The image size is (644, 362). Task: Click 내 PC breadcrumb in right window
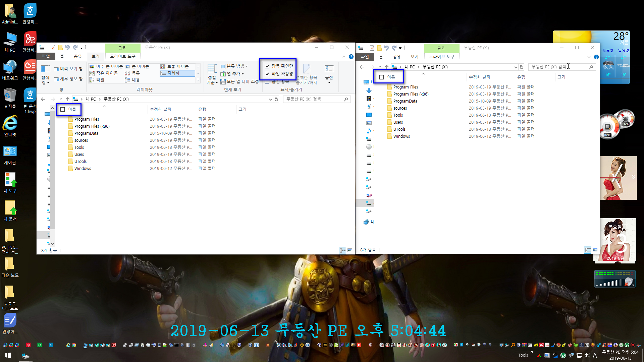coord(410,67)
